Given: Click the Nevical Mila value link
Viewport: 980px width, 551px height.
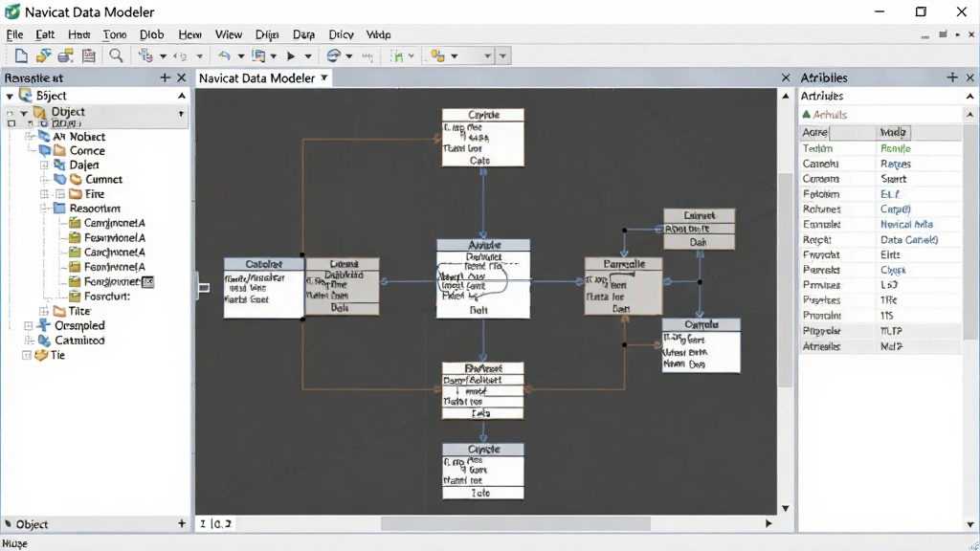Looking at the screenshot, I should 906,224.
